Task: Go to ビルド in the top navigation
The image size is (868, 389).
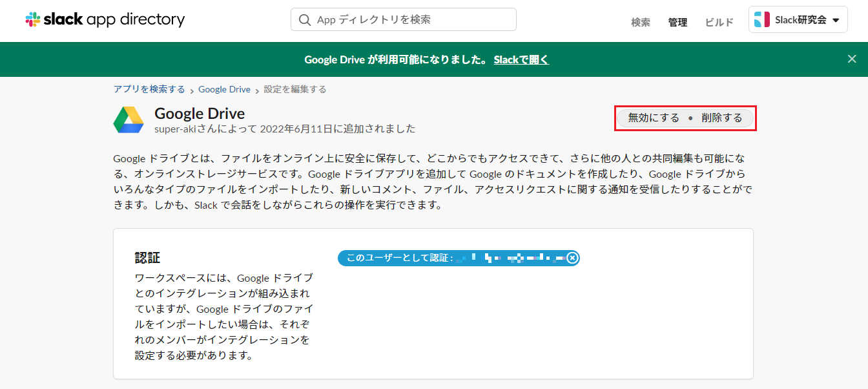Action: 719,22
